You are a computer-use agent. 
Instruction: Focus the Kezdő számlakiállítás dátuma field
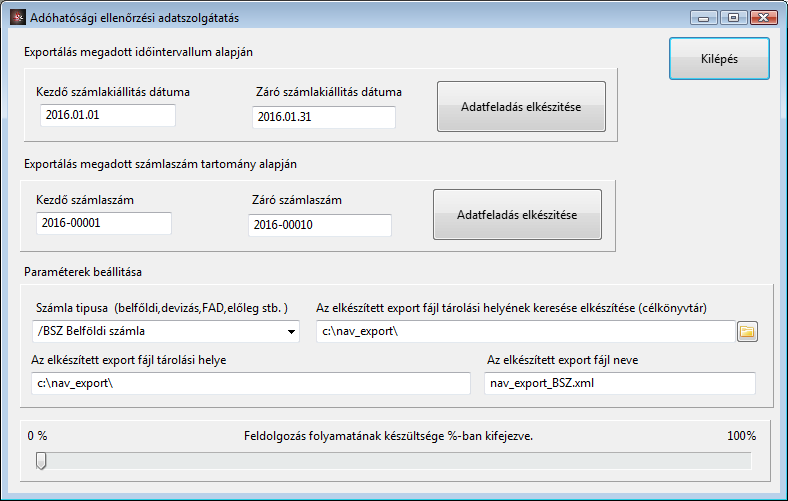(108, 115)
